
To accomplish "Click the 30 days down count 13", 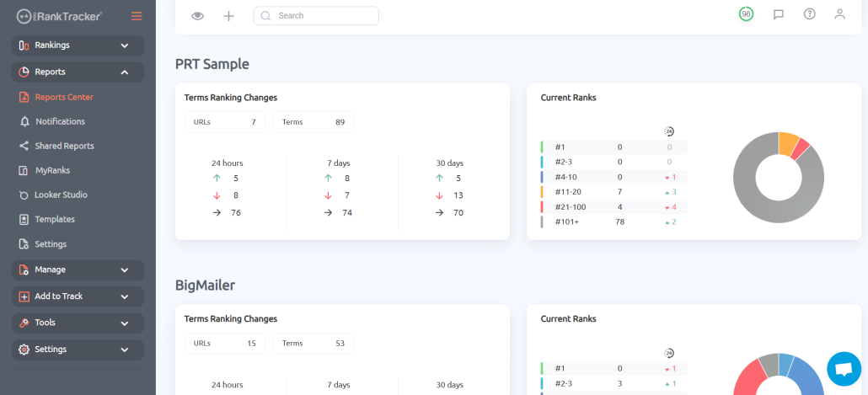I will tap(458, 195).
